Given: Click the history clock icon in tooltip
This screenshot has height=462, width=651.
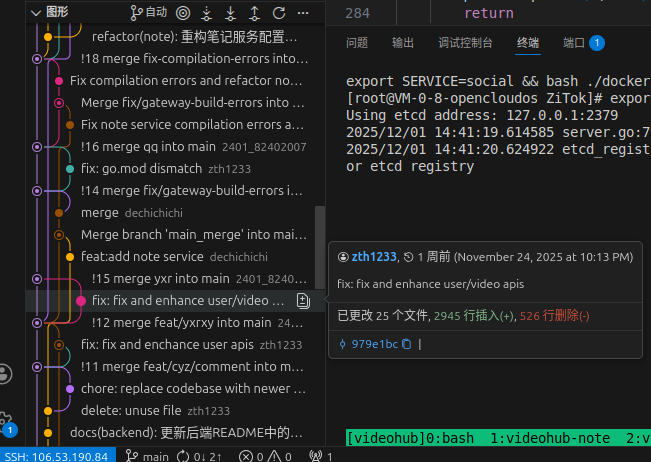Looking at the screenshot, I should point(409,257).
